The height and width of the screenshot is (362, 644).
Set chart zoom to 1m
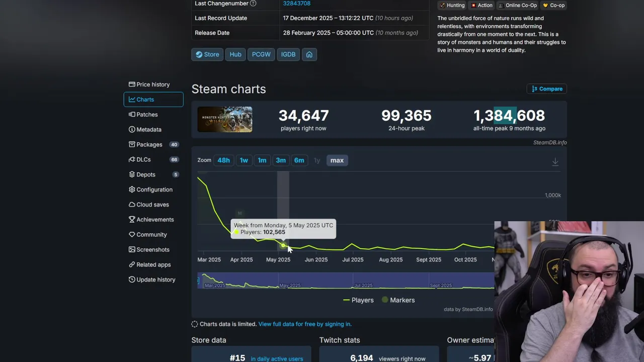tap(262, 160)
